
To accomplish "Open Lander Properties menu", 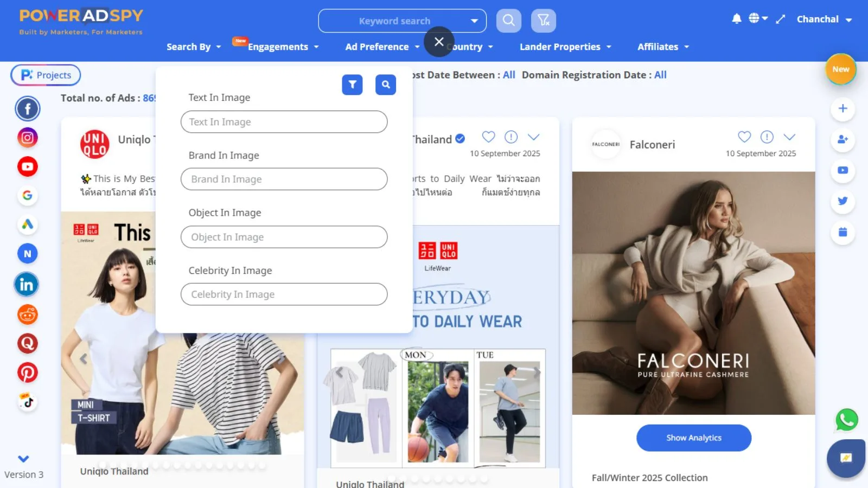I will (565, 47).
